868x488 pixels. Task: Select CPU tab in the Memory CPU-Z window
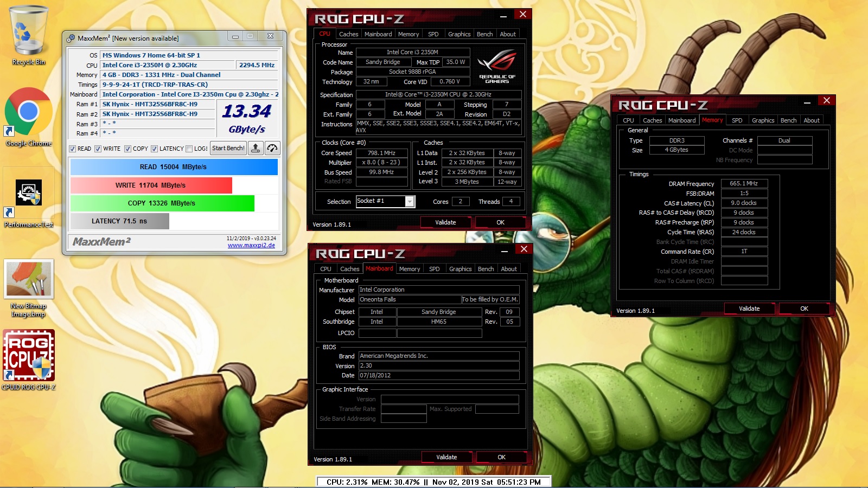pyautogui.click(x=628, y=120)
